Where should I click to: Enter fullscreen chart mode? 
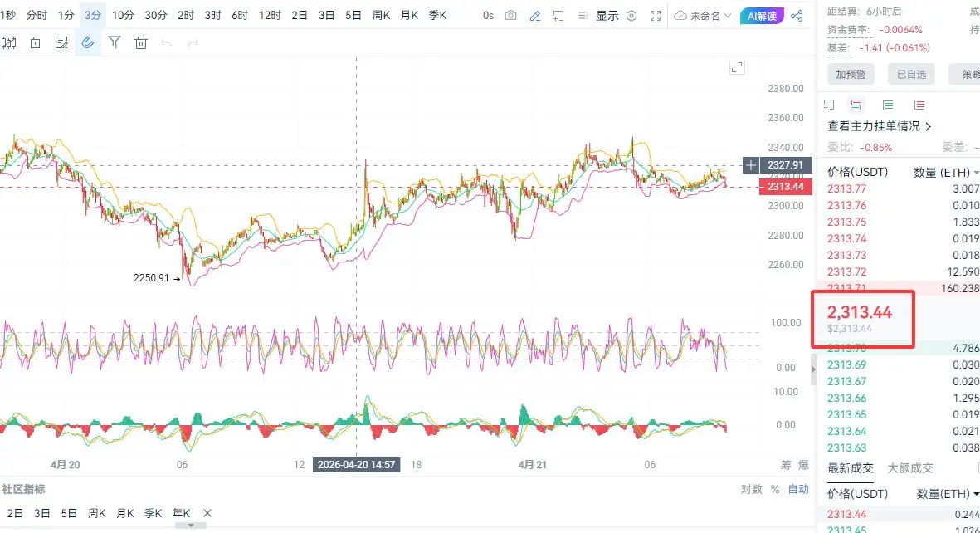tap(655, 16)
